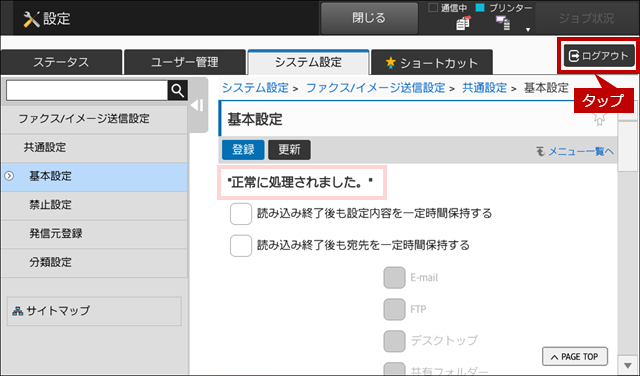The image size is (640, 376).
Task: Enable 読み込み終了後も宛先を一定時間保持する checkbox
Action: [241, 245]
